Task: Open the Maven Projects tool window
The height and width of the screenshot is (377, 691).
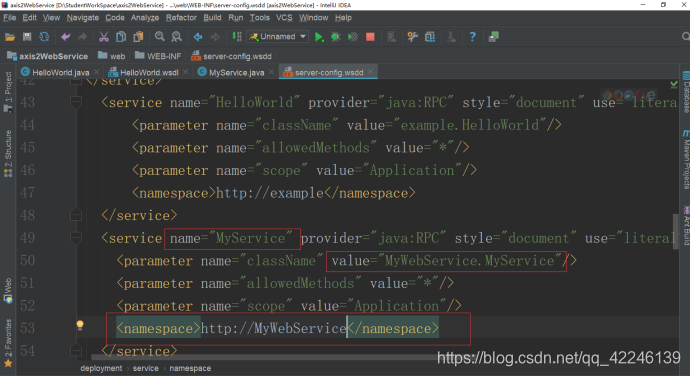Action: [686, 160]
